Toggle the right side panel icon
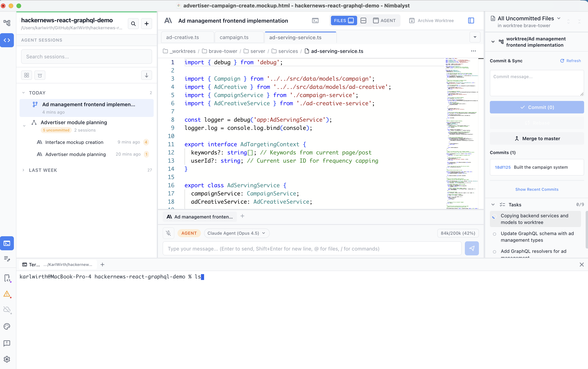This screenshot has height=369, width=588. pos(471,21)
